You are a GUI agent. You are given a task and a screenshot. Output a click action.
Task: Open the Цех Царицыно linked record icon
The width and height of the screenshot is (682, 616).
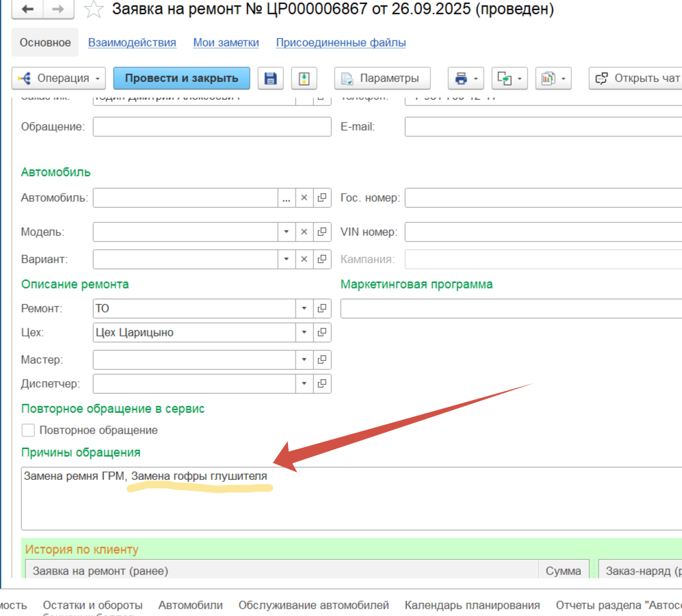coord(322,333)
